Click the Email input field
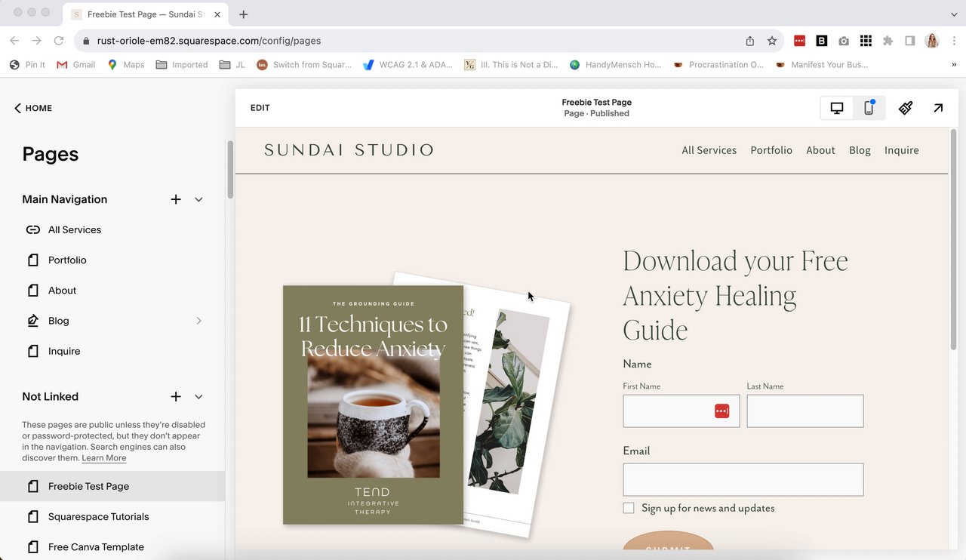This screenshot has height=560, width=966. point(743,480)
